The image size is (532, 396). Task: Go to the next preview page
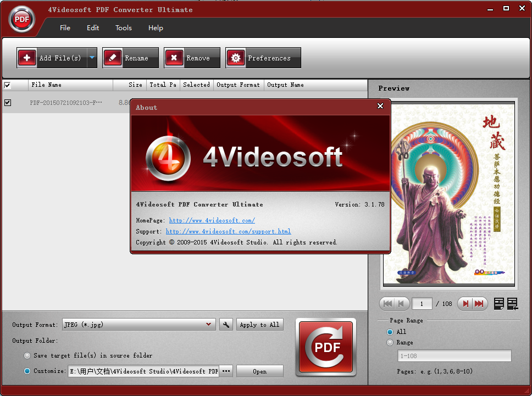(465, 304)
